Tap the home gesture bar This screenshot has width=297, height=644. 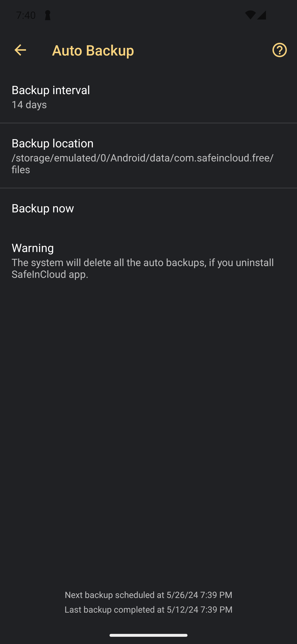(x=148, y=635)
